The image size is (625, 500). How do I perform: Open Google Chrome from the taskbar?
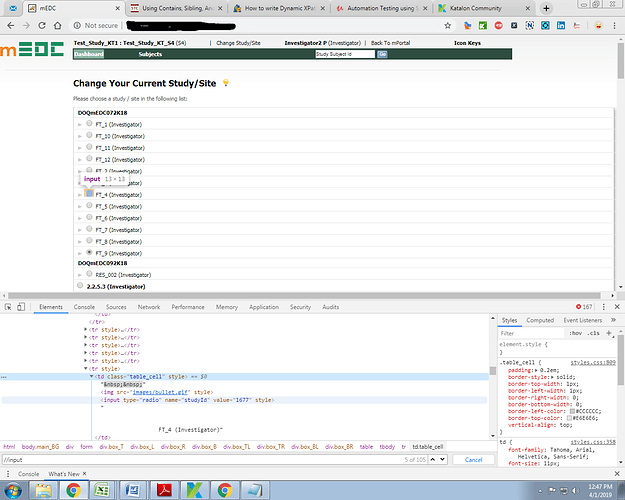pos(73,491)
